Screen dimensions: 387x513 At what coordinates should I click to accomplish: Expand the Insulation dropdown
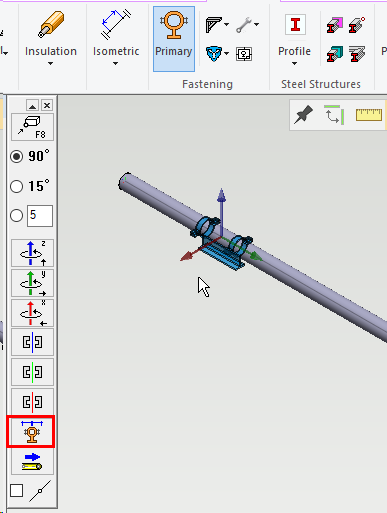pos(51,64)
